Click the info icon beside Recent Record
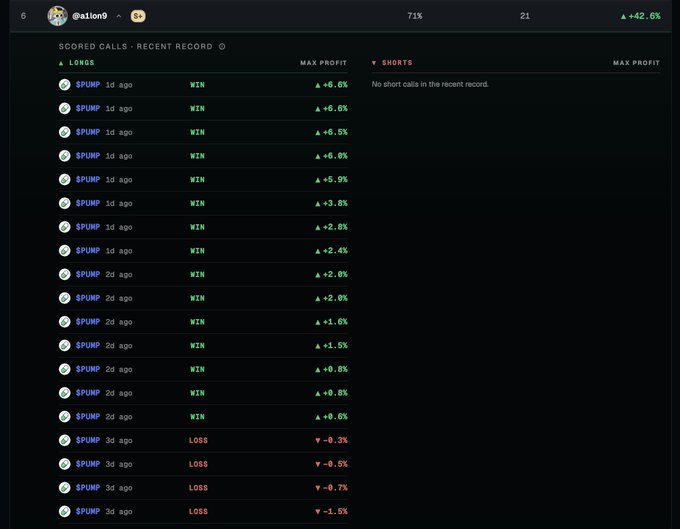This screenshot has height=529, width=680. click(x=222, y=46)
